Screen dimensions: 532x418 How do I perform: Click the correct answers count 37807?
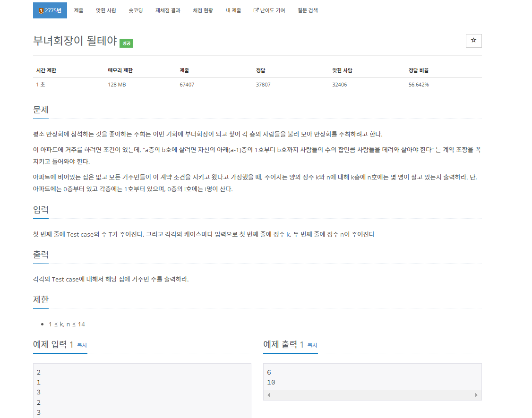click(x=263, y=85)
